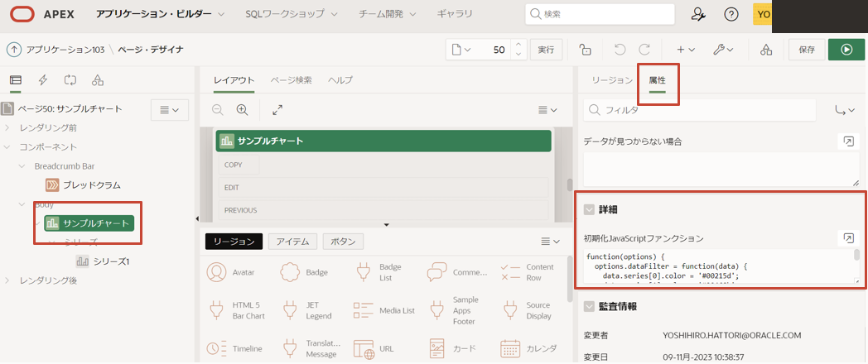Click the フィルタ property filter field
The image size is (868, 364).
pos(700,110)
